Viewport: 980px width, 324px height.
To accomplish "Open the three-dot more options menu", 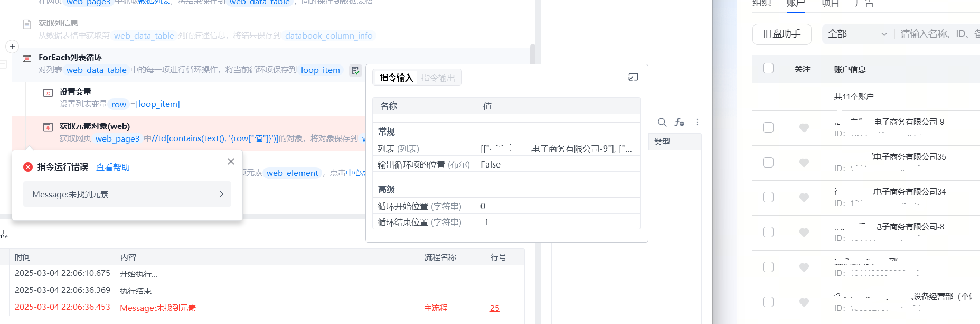I will [x=698, y=123].
